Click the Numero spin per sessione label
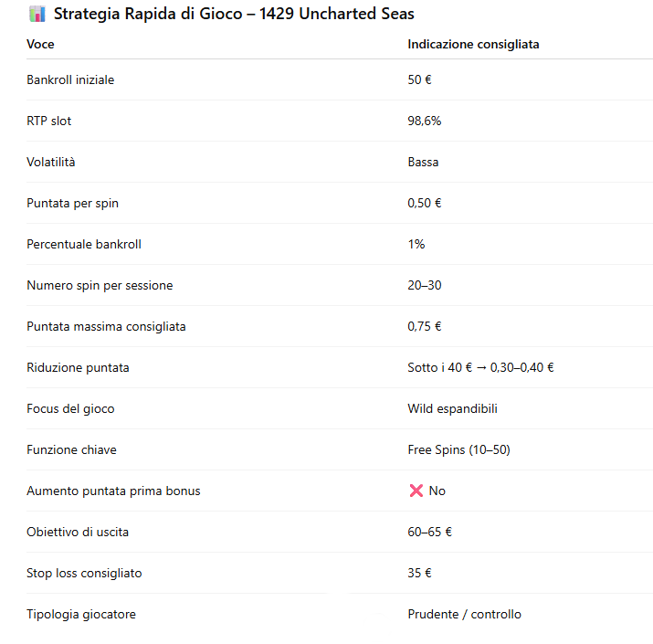 click(100, 286)
